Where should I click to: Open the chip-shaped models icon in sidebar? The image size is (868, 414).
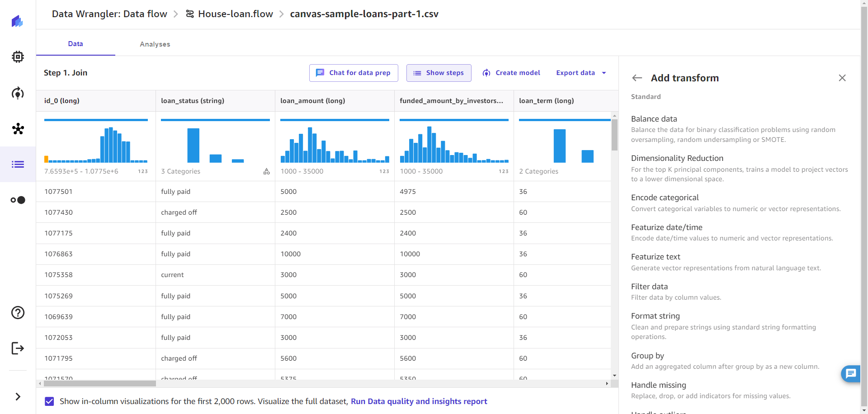click(x=18, y=57)
